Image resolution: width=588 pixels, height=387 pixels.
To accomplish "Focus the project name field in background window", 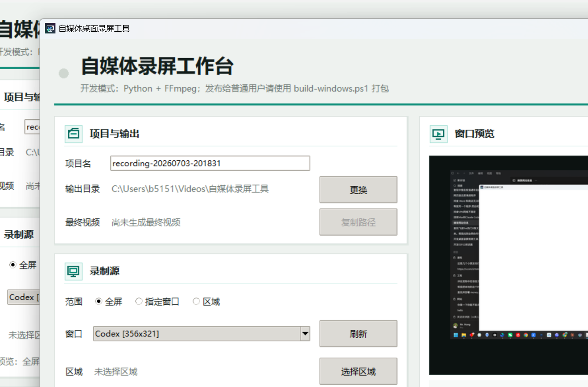I will point(32,127).
